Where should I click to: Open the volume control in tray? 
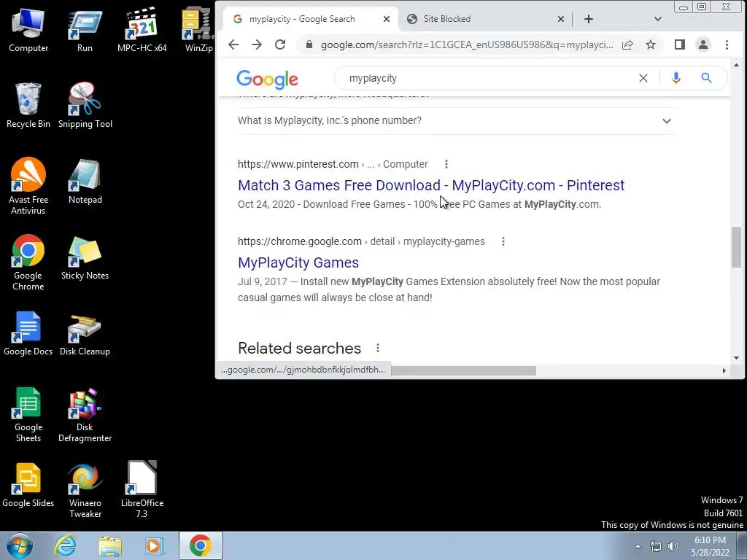(673, 546)
